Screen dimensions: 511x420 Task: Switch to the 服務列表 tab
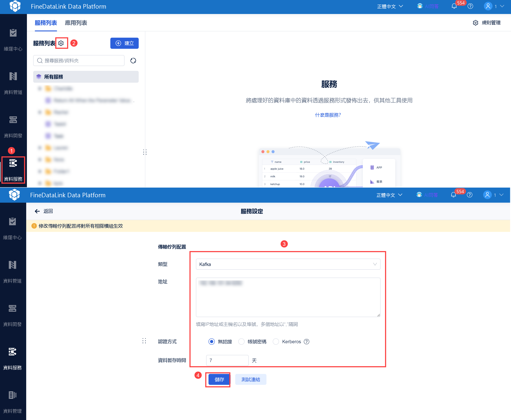(46, 23)
